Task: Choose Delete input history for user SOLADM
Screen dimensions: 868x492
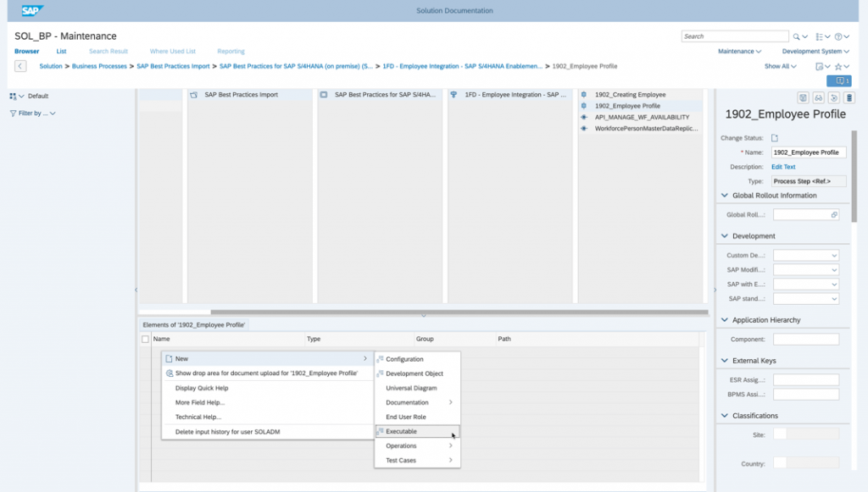Action: [x=268, y=432]
